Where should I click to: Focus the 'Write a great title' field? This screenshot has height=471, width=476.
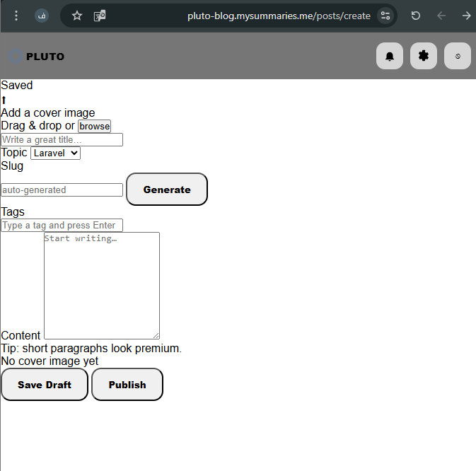click(62, 140)
